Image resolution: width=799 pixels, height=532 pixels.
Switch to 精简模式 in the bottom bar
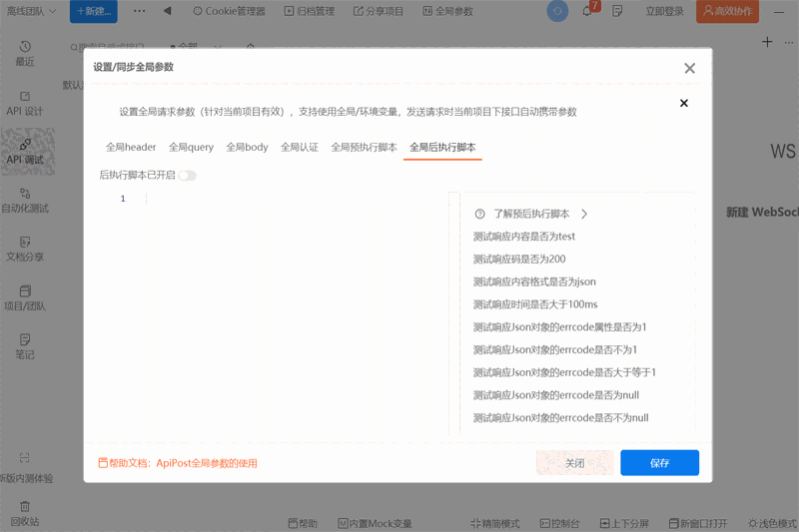click(x=494, y=523)
